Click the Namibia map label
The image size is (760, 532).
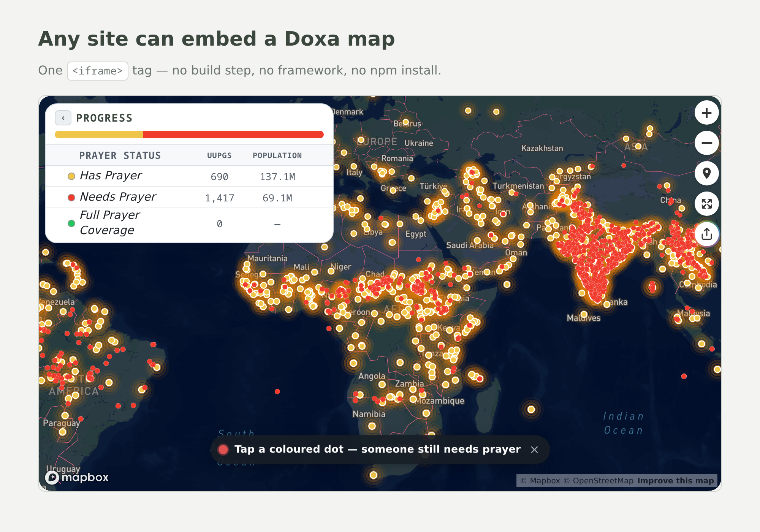(369, 414)
